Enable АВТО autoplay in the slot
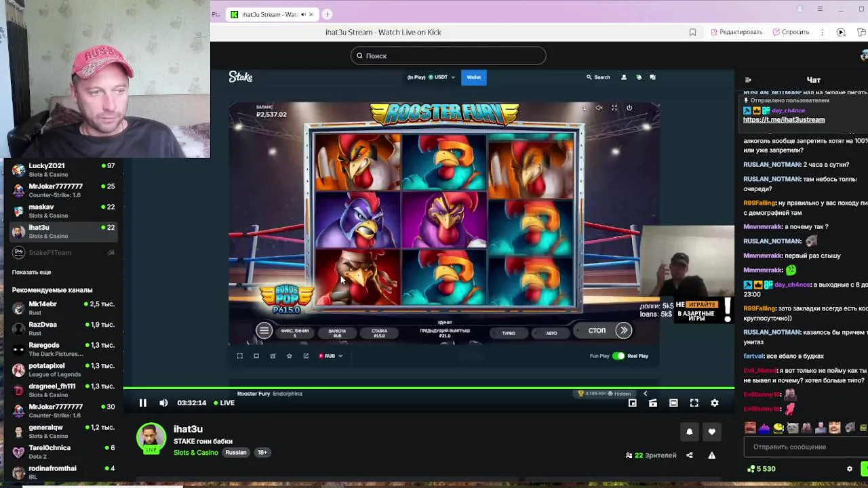Image resolution: width=868 pixels, height=488 pixels. click(551, 333)
